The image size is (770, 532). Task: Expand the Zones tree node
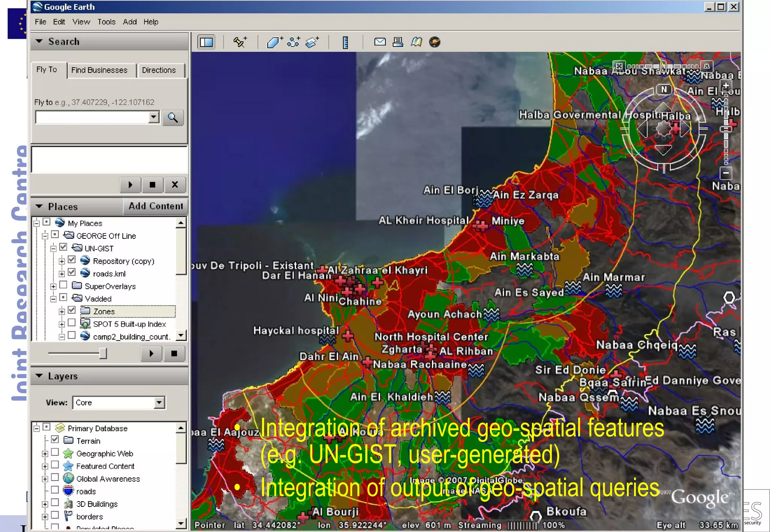62,312
